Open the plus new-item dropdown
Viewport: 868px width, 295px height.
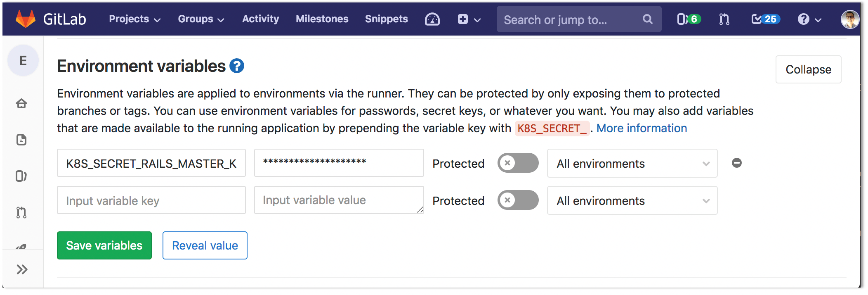(469, 19)
